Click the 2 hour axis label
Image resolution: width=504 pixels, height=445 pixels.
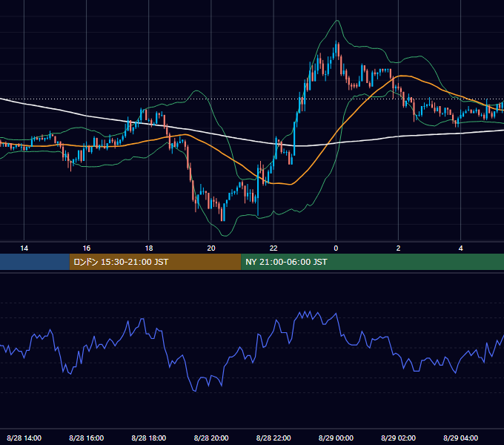tap(398, 248)
